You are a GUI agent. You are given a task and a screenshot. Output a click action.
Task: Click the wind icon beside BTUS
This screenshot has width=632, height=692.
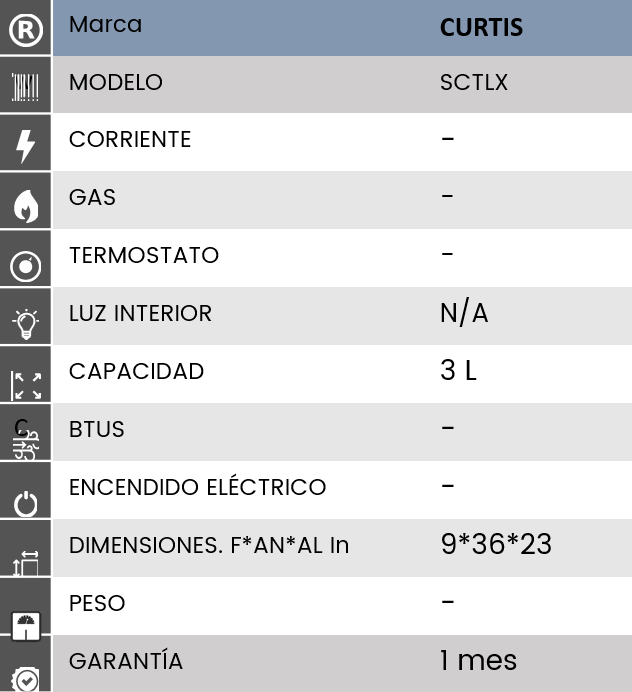tap(26, 439)
